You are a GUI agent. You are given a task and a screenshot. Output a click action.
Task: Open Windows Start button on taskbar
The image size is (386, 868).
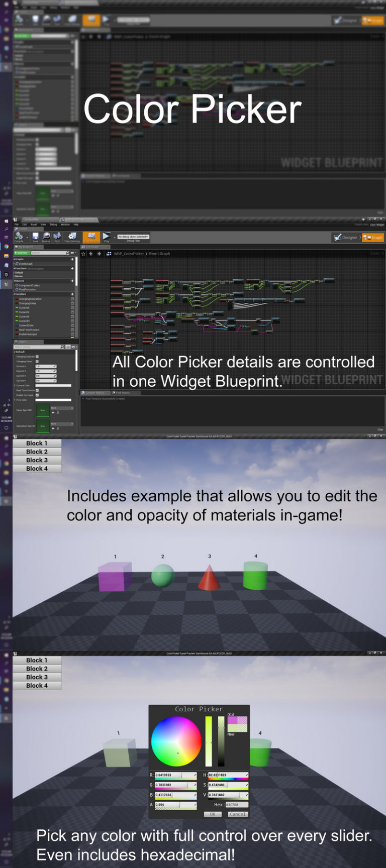click(x=6, y=221)
